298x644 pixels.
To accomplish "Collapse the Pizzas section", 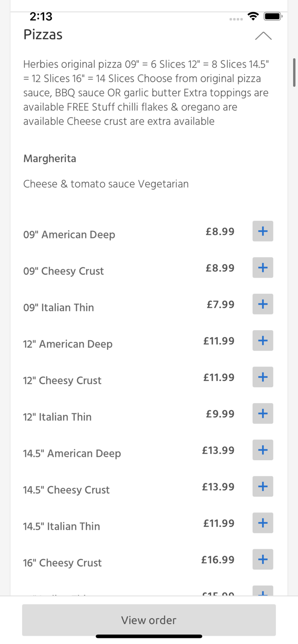I will [263, 36].
